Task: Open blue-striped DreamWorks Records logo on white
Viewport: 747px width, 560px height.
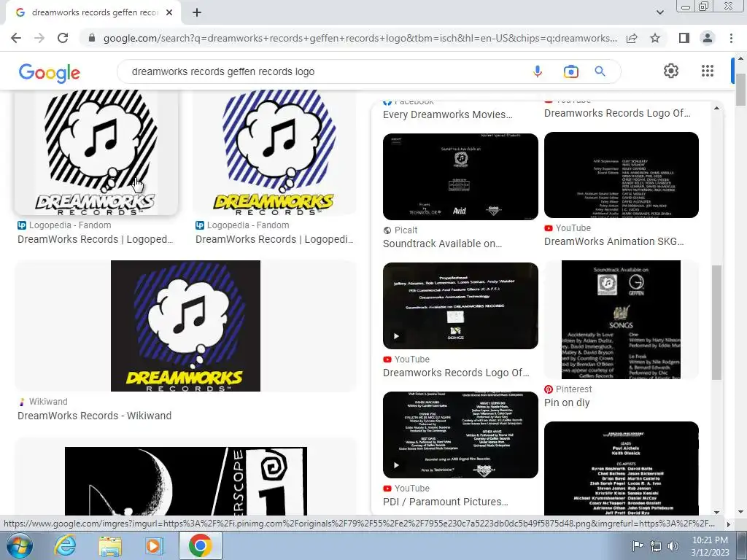Action: point(274,152)
